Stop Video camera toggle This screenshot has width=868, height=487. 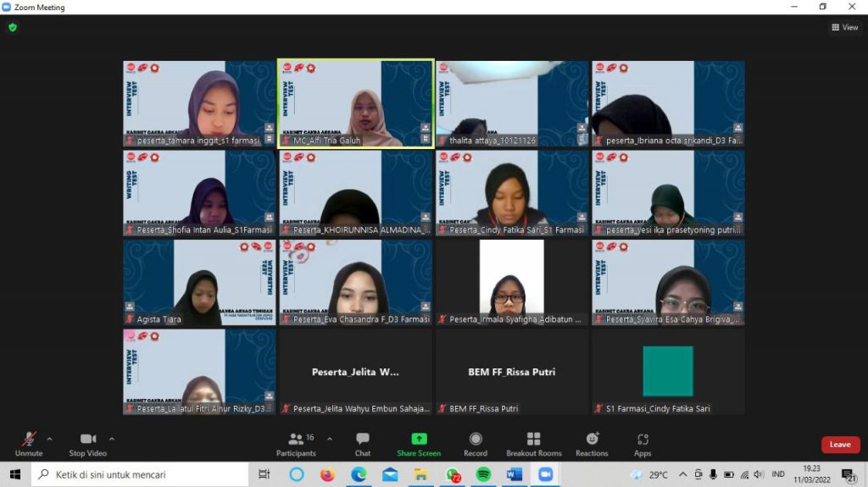(x=87, y=443)
